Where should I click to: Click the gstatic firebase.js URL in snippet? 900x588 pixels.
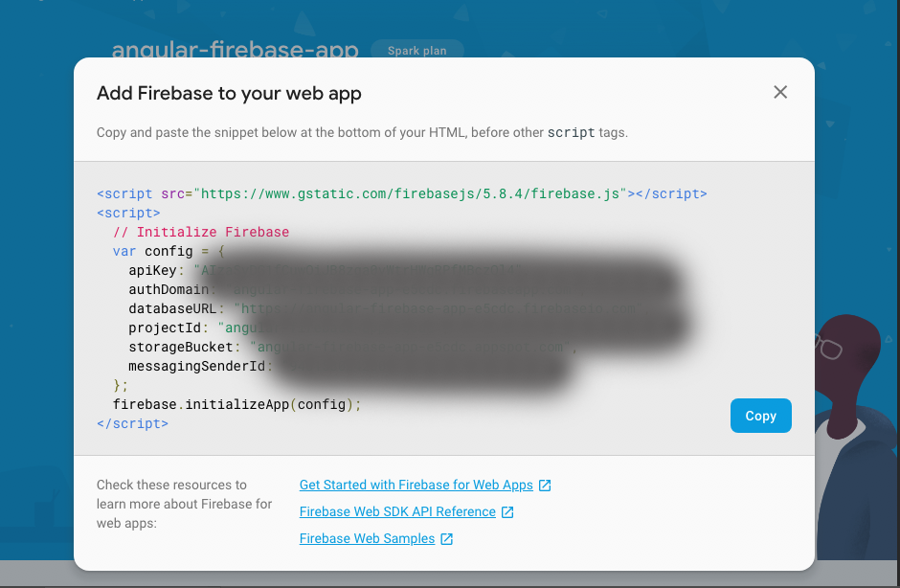coord(410,193)
